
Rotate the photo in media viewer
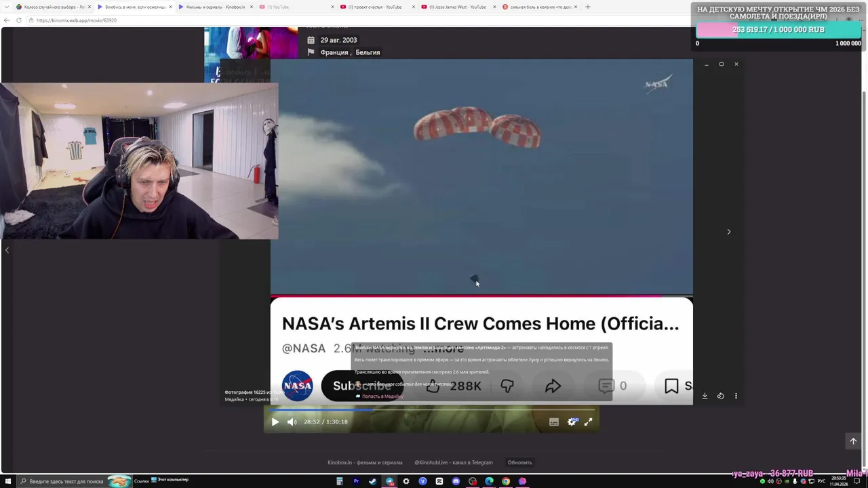[720, 396]
